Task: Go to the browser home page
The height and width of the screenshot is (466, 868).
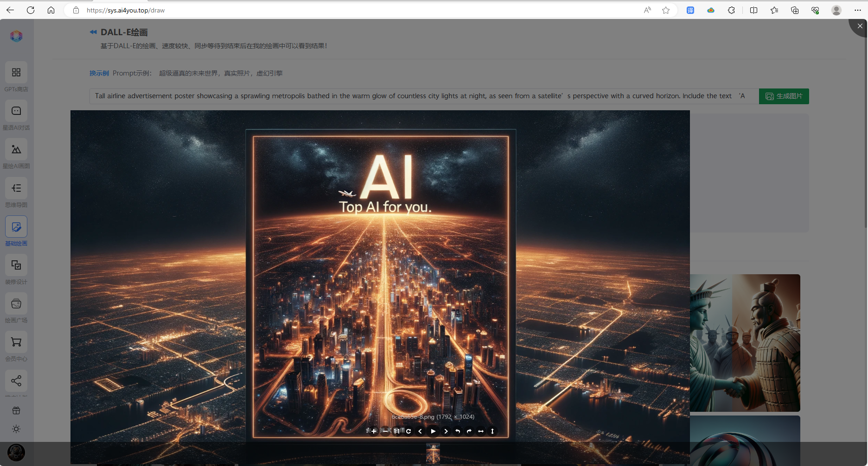Action: (51, 10)
